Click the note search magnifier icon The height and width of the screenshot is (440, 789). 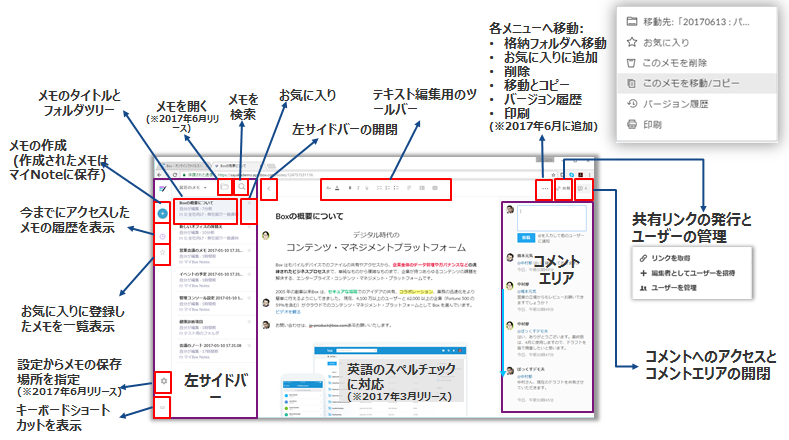click(242, 186)
